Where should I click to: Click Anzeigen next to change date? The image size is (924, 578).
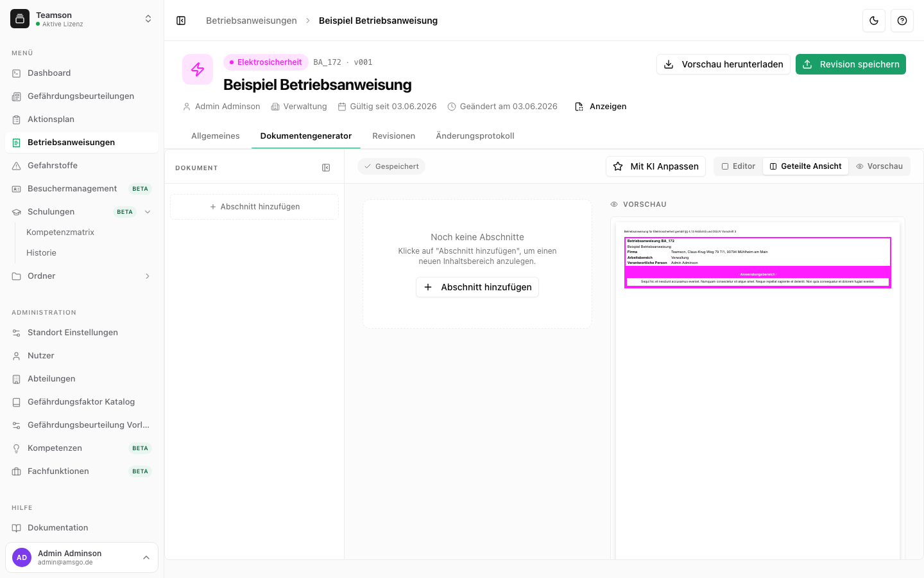coord(601,107)
